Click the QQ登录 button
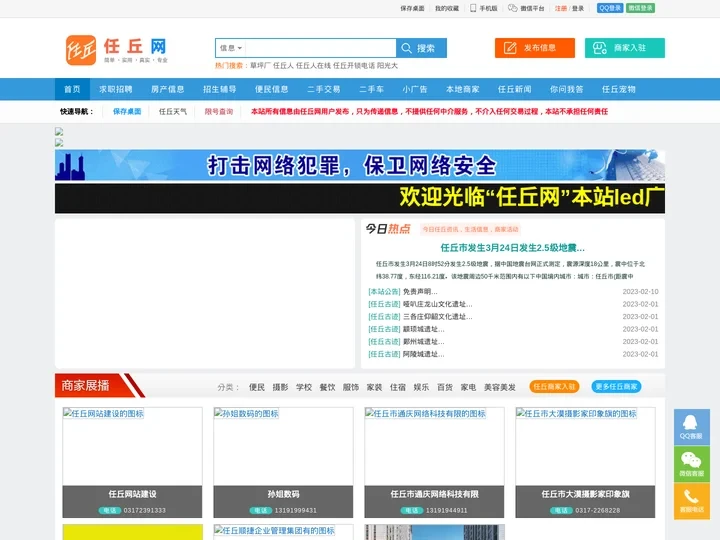Screen dimensions: 720x540 (610, 8)
